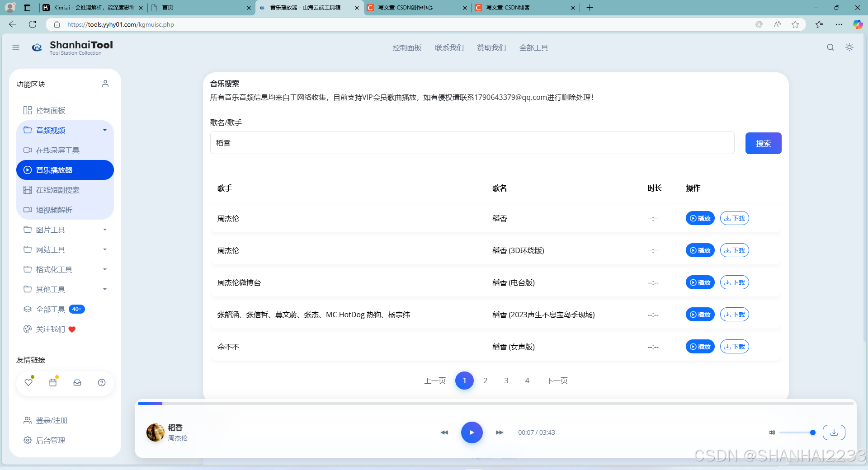The width and height of the screenshot is (868, 470).
Task: Play 稻香 (3D环绕版)
Action: pos(700,250)
